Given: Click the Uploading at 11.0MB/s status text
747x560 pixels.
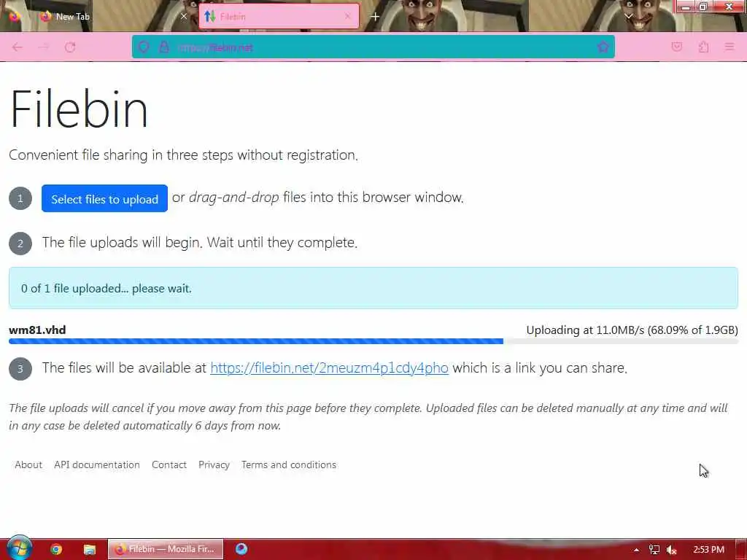Looking at the screenshot, I should [632, 330].
